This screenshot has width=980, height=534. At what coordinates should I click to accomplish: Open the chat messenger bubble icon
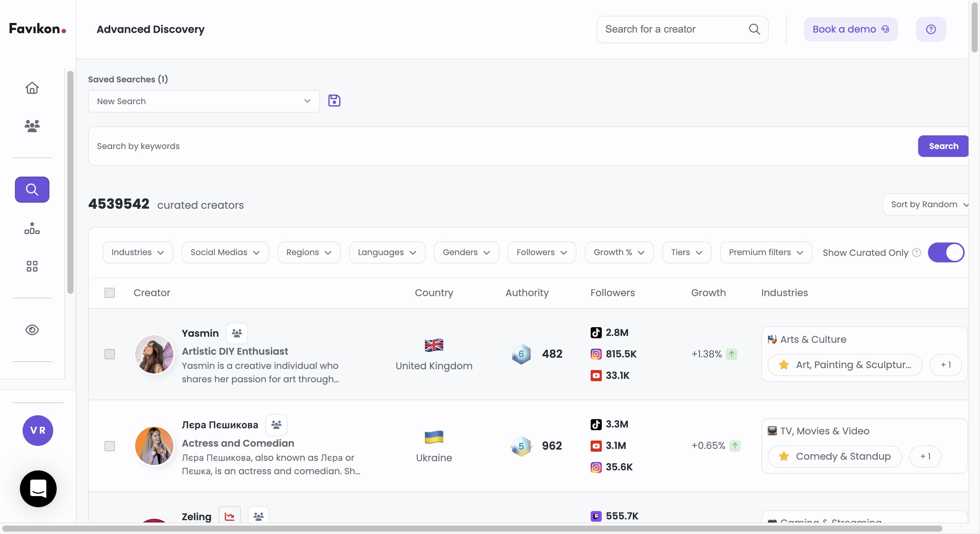click(38, 488)
